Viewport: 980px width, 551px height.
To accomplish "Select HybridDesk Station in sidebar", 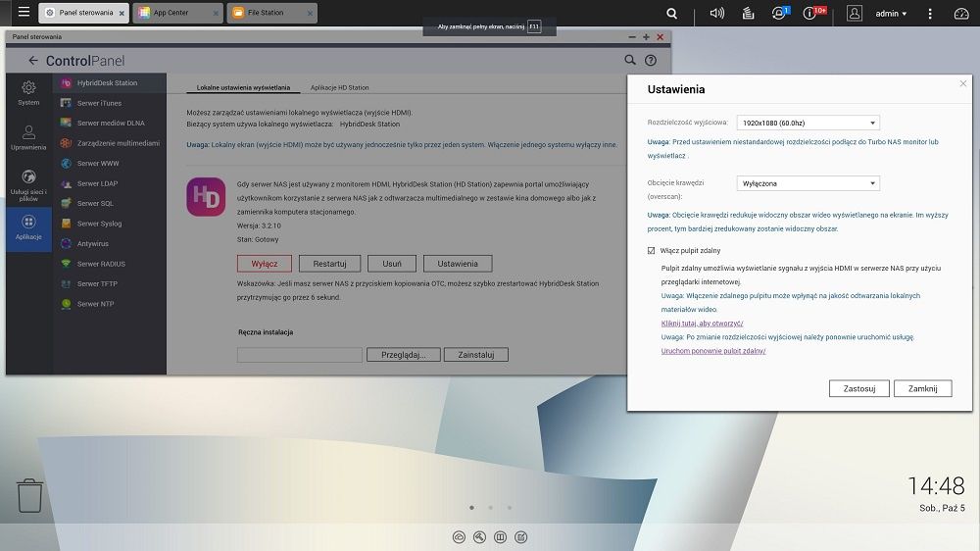I will tap(110, 82).
